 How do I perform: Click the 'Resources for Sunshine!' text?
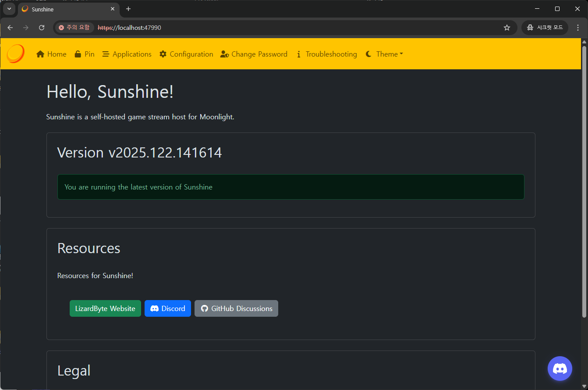(x=95, y=276)
